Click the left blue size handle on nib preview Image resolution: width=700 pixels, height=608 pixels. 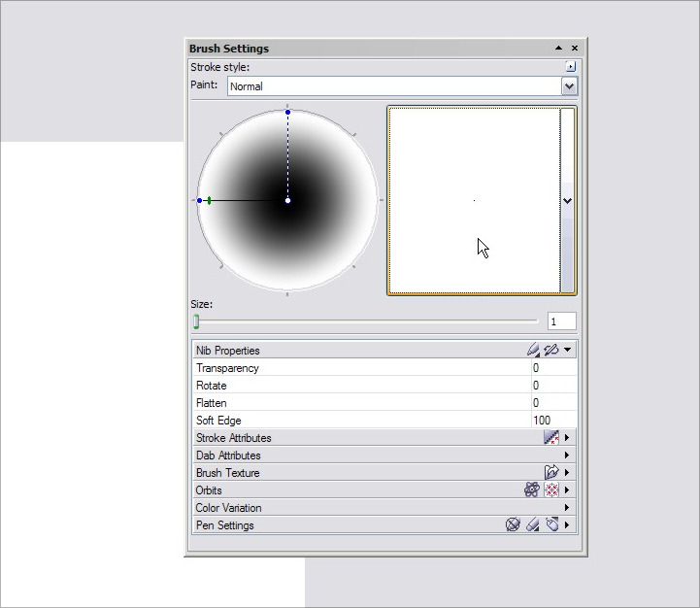click(x=200, y=201)
